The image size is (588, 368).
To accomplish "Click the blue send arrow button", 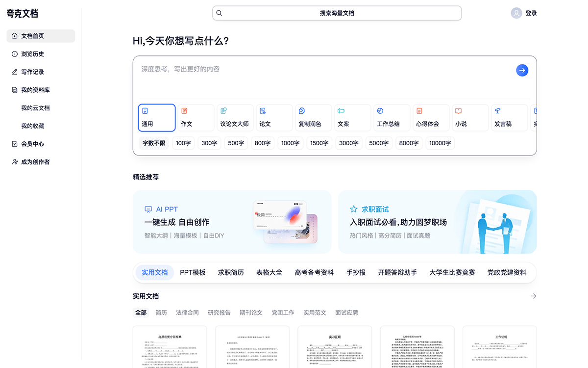I will pos(522,70).
